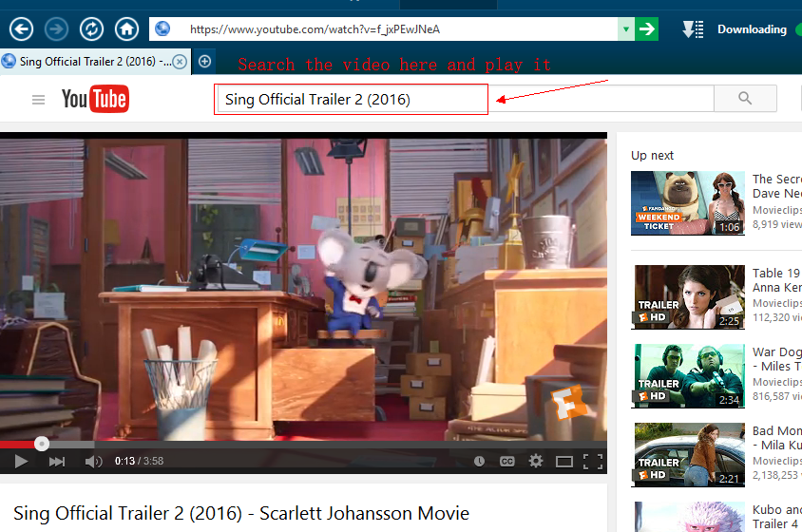
Task: Open the Weekend Ticket video thumbnail
Action: pos(687,203)
